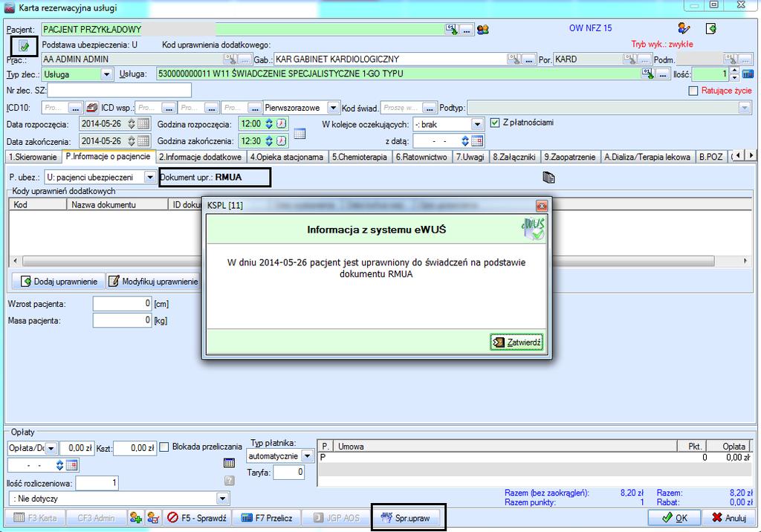Click the clock icon for Godzina rozpoczęcia

(x=282, y=124)
